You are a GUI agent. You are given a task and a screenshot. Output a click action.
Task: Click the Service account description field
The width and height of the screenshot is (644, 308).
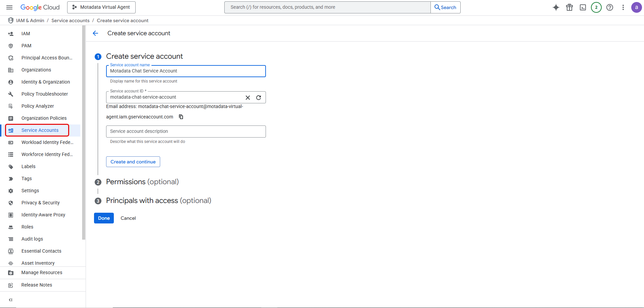(186, 131)
